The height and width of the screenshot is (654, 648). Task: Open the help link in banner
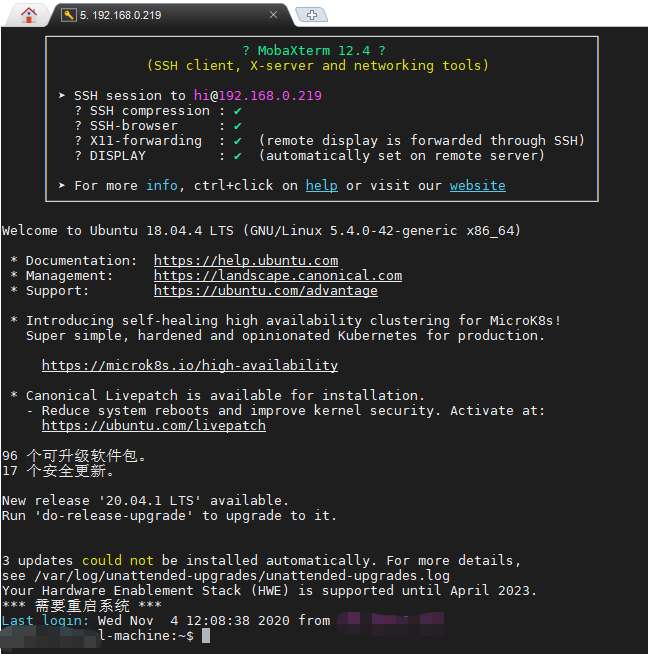coord(321,185)
